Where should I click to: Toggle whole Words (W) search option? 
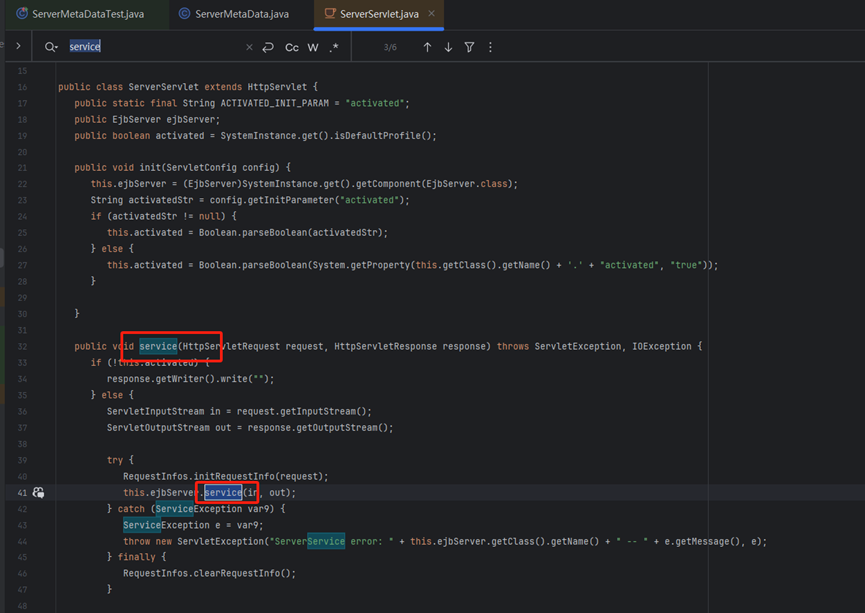(x=313, y=47)
